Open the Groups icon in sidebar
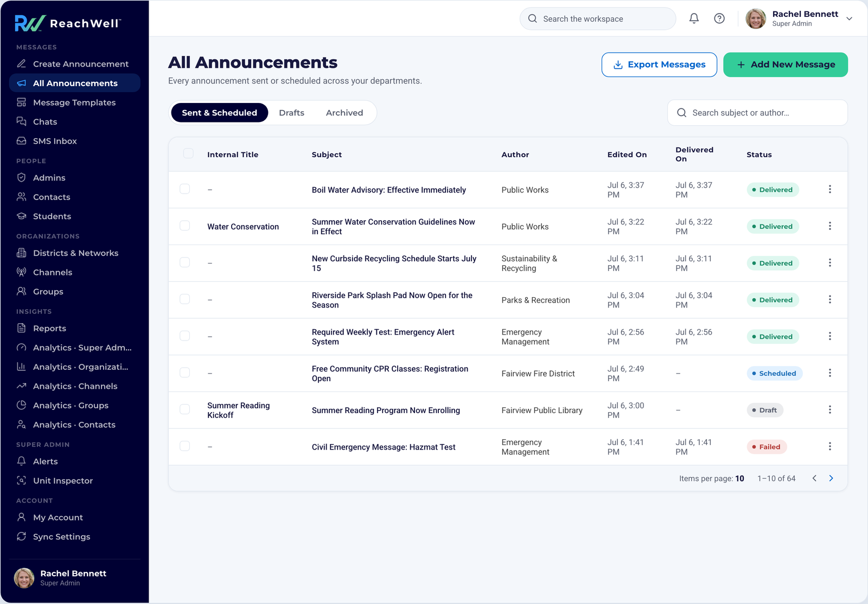 coord(22,291)
